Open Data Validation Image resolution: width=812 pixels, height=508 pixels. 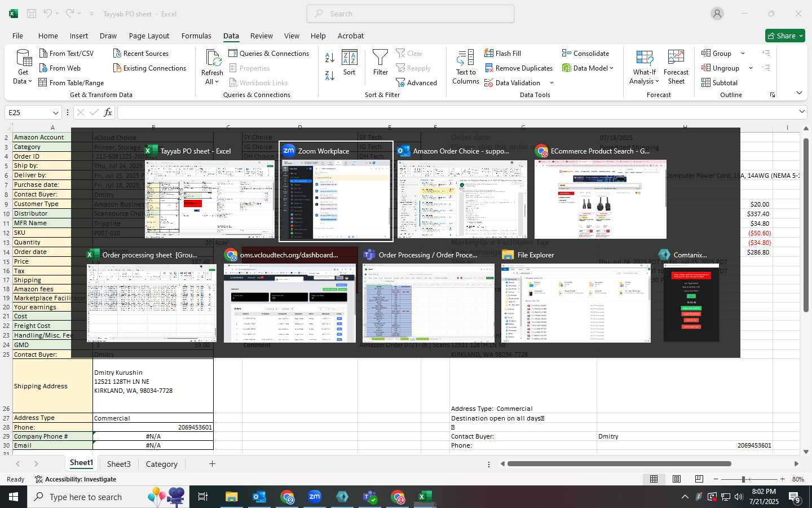pyautogui.click(x=512, y=82)
